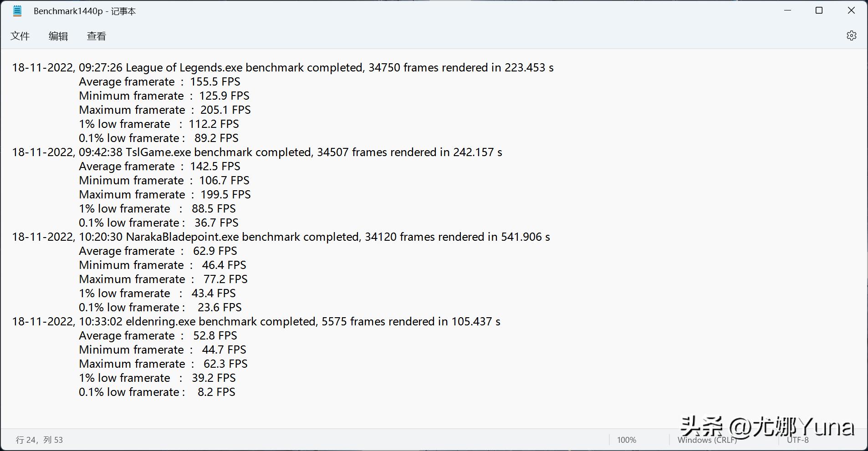868x451 pixels.
Task: Place cursor on the TslGame.exe benchmark line
Action: pyautogui.click(x=257, y=152)
